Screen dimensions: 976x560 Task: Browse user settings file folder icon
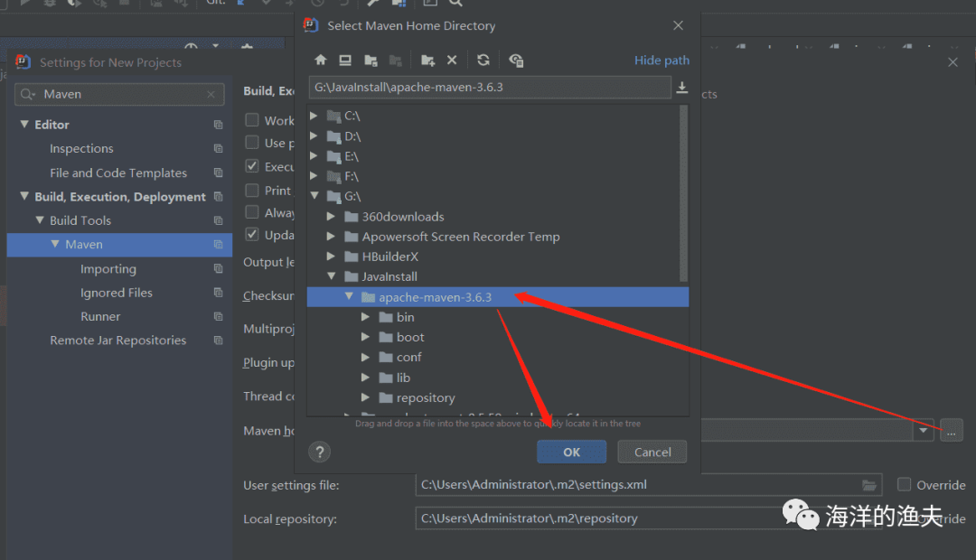[869, 485]
